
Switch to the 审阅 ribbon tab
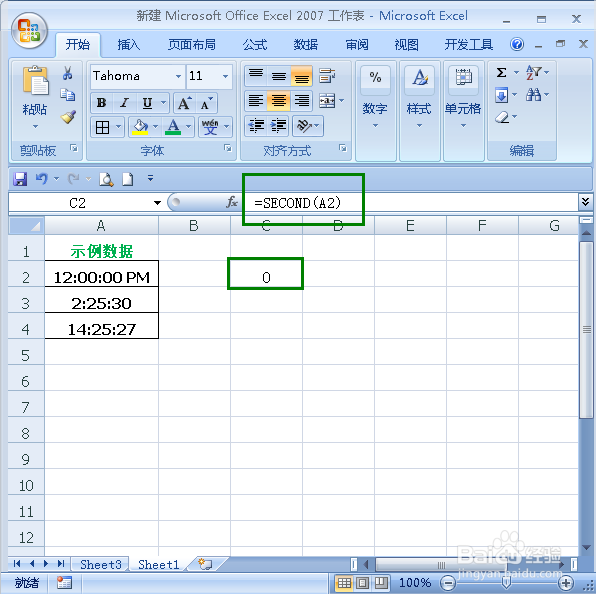[357, 45]
